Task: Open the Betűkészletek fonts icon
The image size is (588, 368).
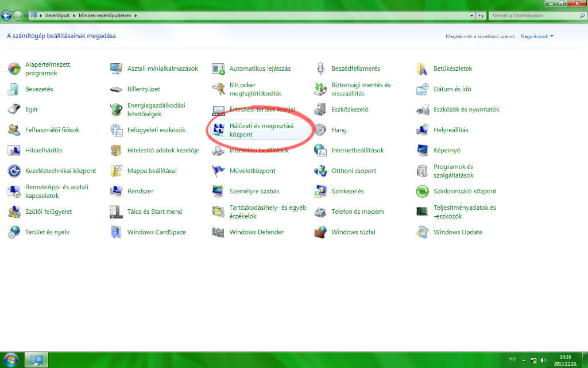Action: coord(452,68)
